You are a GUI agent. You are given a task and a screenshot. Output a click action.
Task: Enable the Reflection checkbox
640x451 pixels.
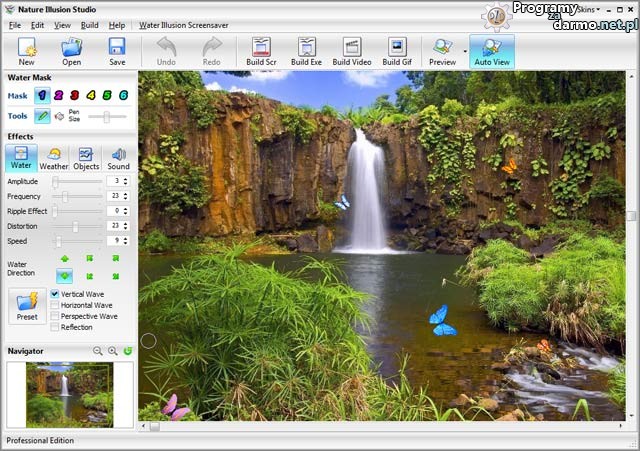[x=55, y=327]
